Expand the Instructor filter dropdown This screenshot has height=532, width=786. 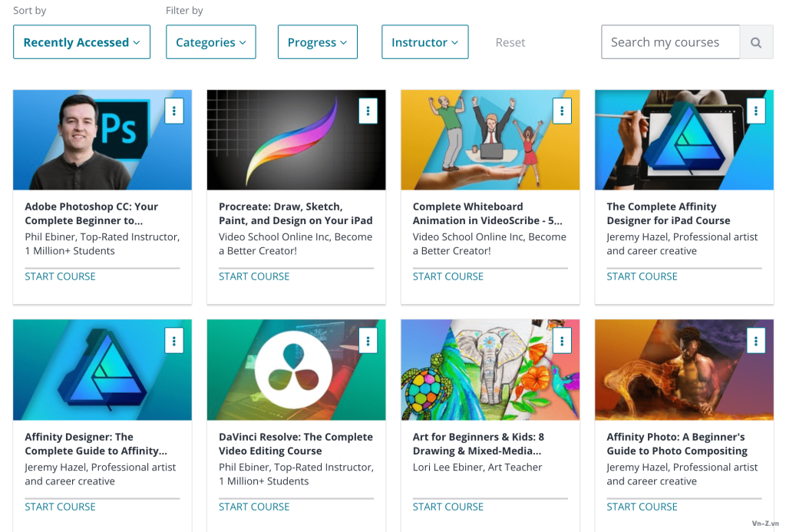click(x=425, y=42)
